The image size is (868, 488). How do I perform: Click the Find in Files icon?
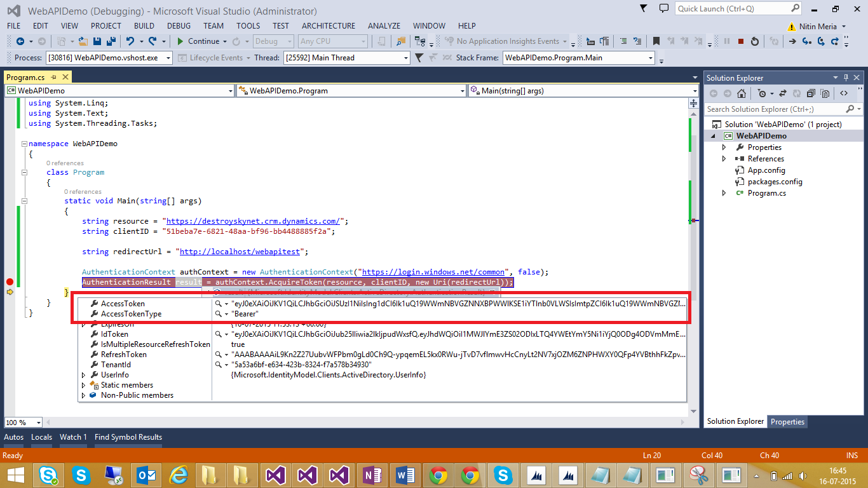pos(401,41)
